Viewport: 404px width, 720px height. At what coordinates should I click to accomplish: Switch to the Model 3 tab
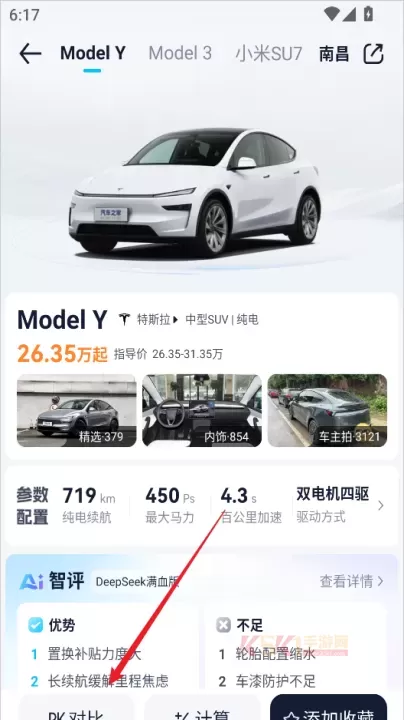click(x=180, y=53)
